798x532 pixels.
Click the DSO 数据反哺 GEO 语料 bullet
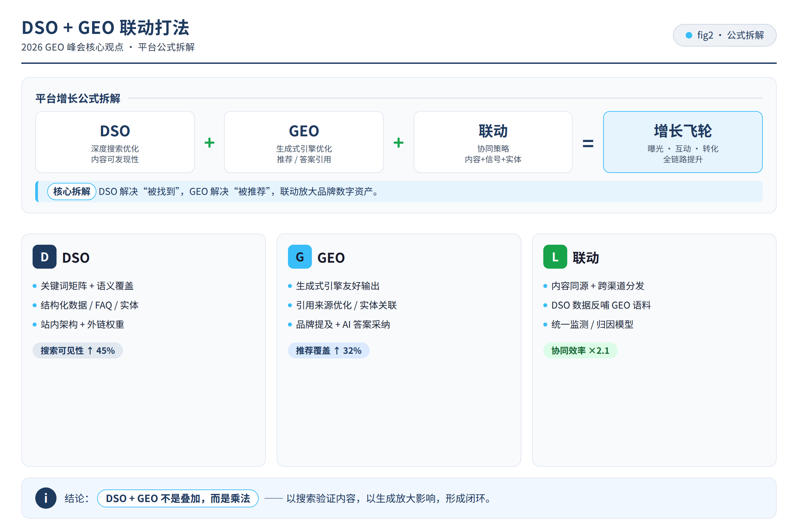click(x=597, y=305)
